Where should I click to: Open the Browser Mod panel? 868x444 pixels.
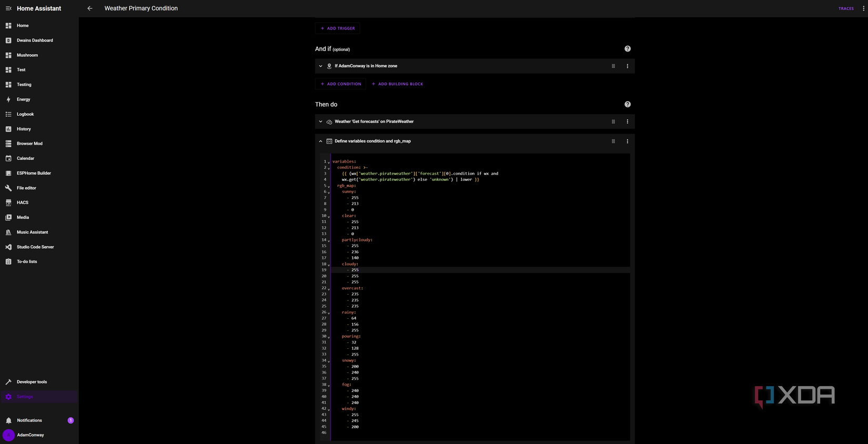(x=39, y=144)
